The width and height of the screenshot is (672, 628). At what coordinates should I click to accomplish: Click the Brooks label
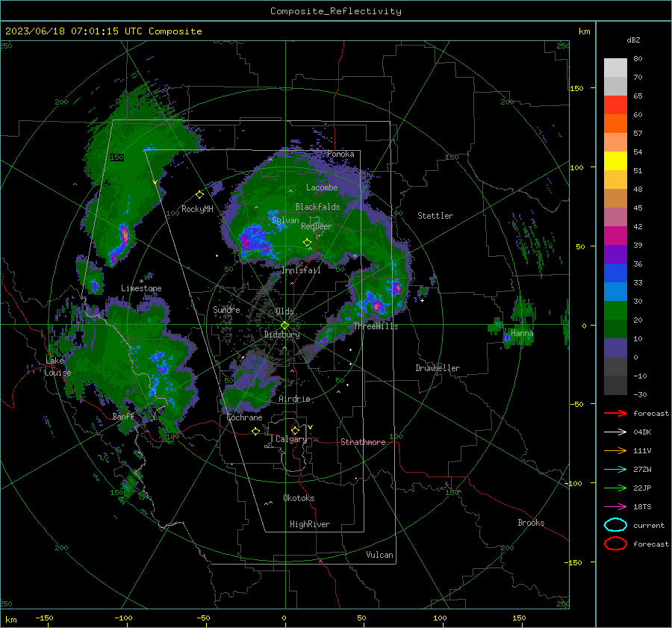point(531,523)
